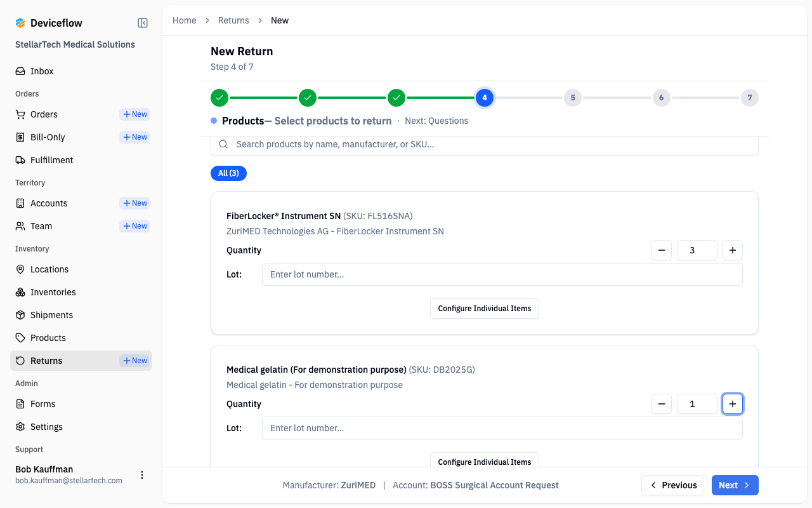Go to Home breadcrumb

[185, 20]
